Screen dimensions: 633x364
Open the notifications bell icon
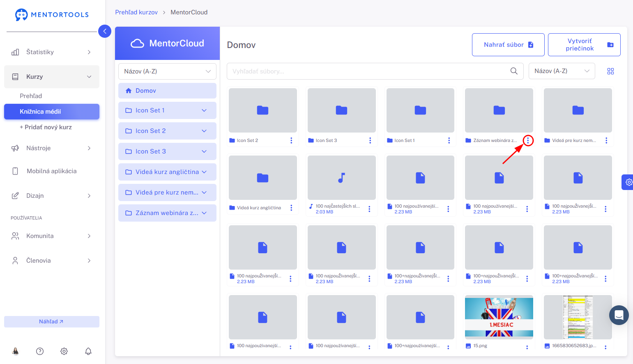pyautogui.click(x=88, y=351)
